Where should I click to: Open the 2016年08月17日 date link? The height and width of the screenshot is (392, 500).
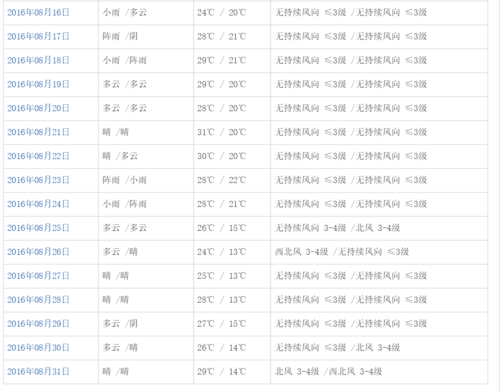coord(38,36)
